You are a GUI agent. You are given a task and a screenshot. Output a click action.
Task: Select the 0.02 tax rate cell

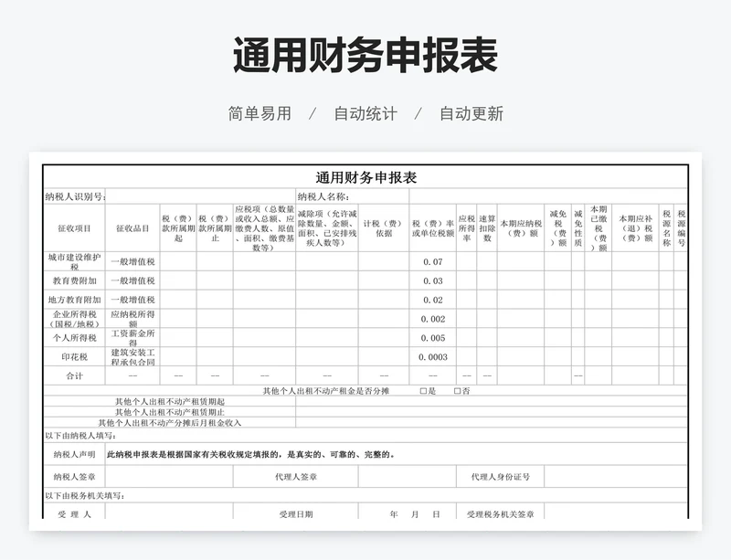(x=433, y=300)
